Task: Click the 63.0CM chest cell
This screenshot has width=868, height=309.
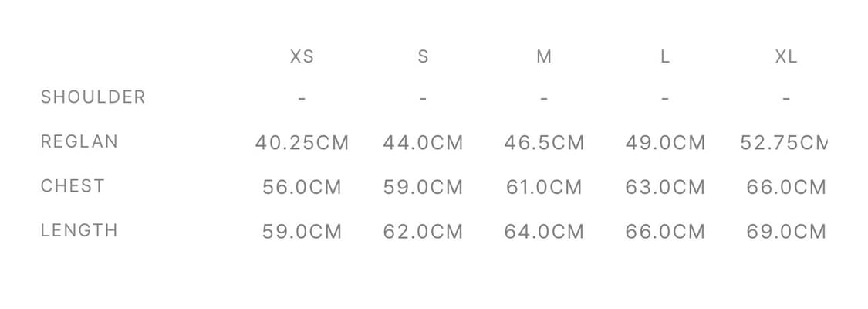Action: tap(665, 188)
